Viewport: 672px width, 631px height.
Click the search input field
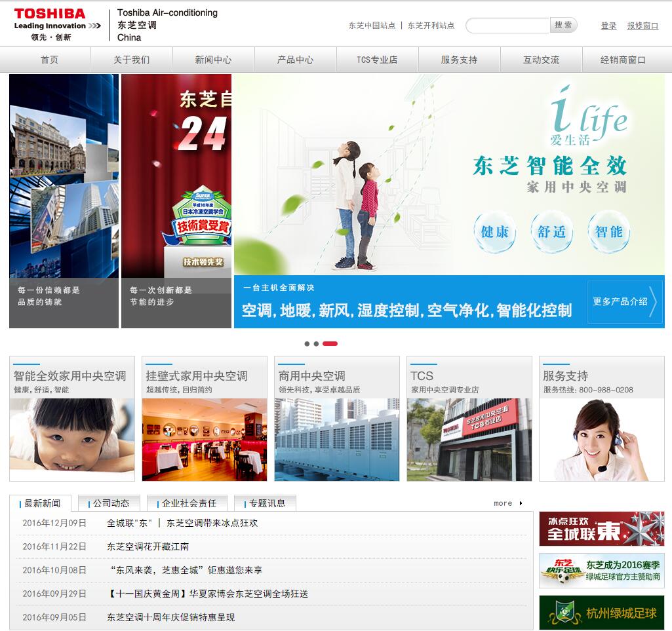pyautogui.click(x=507, y=26)
